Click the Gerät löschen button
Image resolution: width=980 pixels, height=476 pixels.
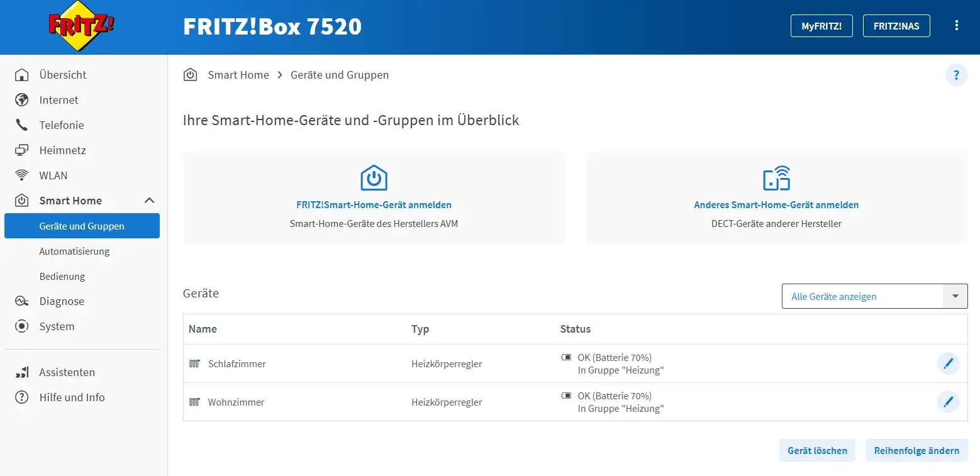pos(816,450)
